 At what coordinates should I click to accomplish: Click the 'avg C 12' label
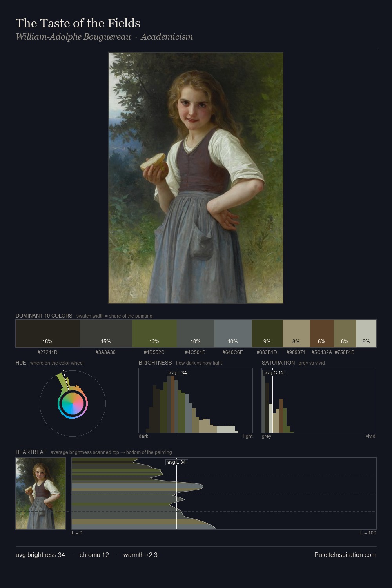tap(274, 373)
